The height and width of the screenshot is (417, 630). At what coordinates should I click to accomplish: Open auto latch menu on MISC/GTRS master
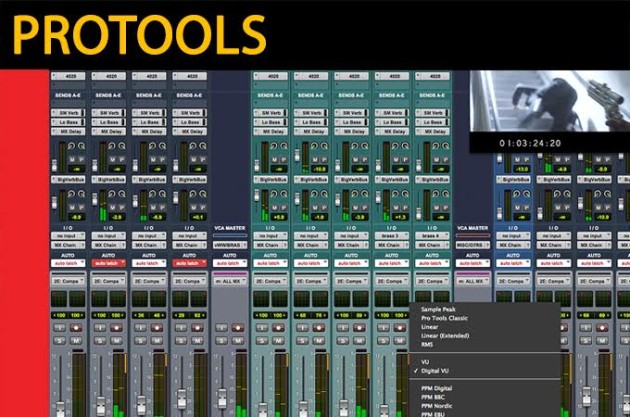pos(472,263)
